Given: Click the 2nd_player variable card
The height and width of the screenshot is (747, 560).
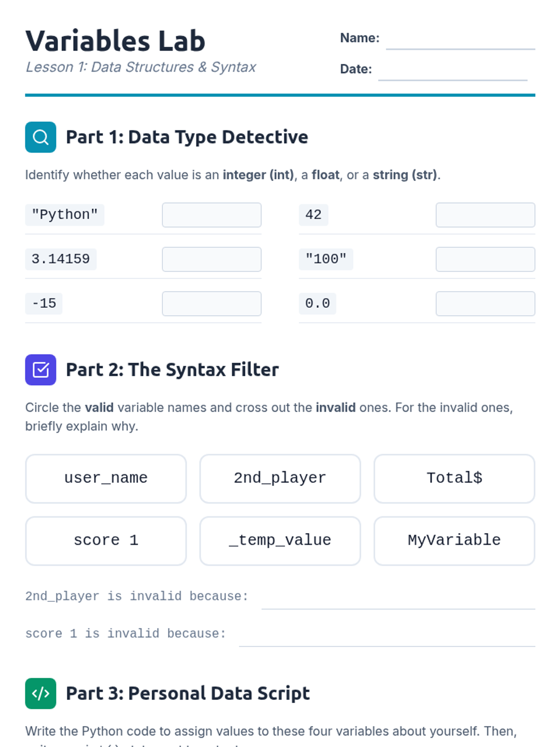Looking at the screenshot, I should click(280, 479).
